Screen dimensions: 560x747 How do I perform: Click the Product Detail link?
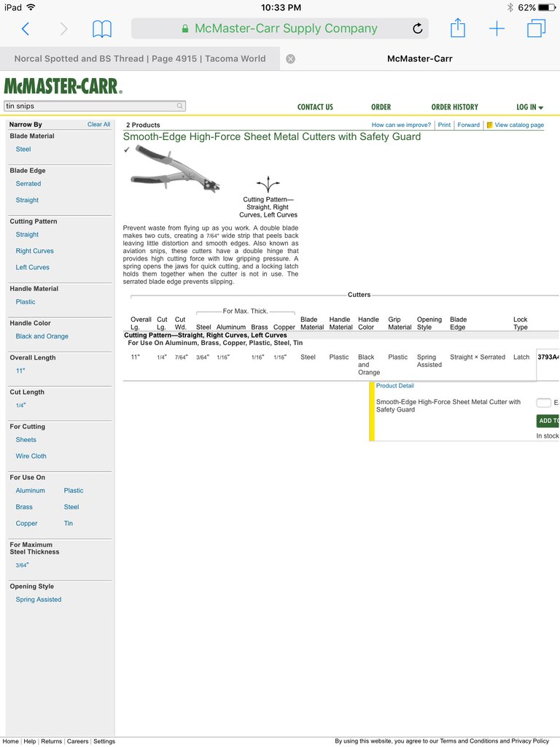click(394, 386)
